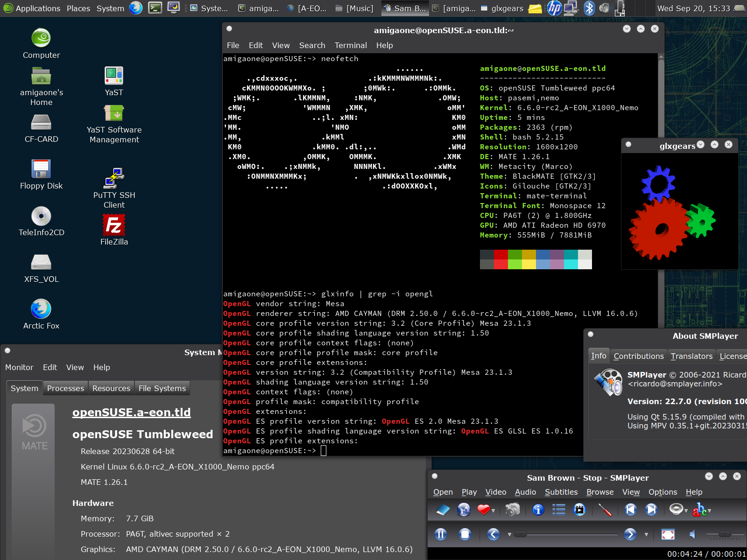Open the FileZilla desktop icon

click(x=114, y=225)
